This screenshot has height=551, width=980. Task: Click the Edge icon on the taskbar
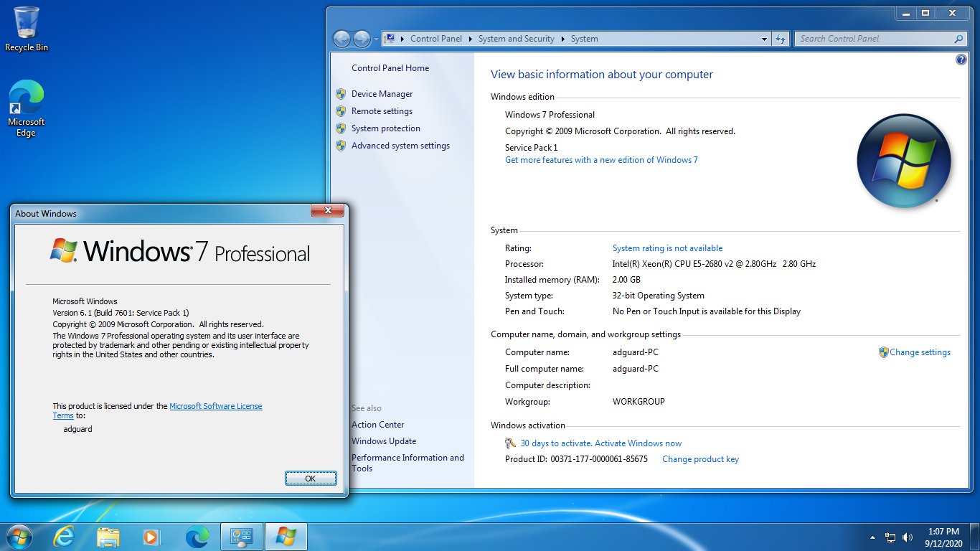[197, 536]
